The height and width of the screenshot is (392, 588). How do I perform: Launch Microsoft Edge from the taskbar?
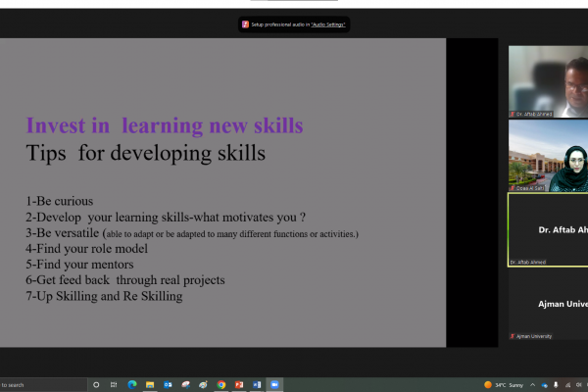(133, 384)
